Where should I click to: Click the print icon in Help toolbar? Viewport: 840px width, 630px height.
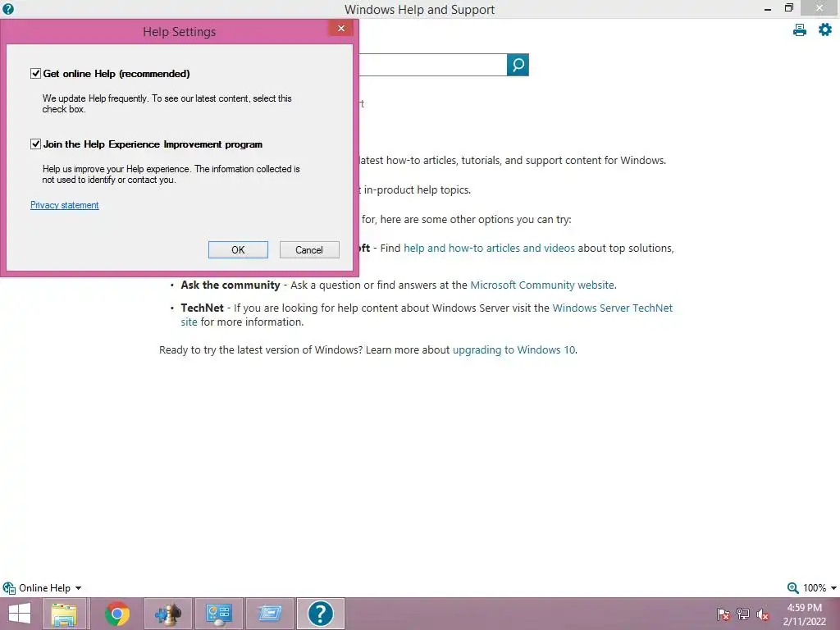pos(799,30)
